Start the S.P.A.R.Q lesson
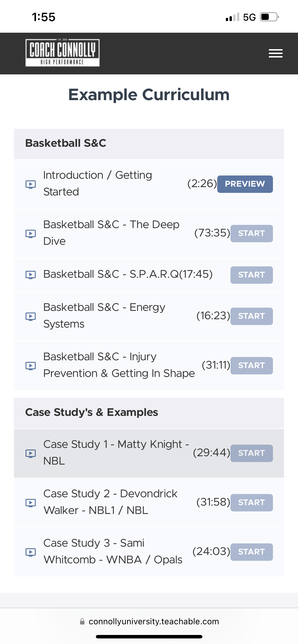 click(x=251, y=275)
